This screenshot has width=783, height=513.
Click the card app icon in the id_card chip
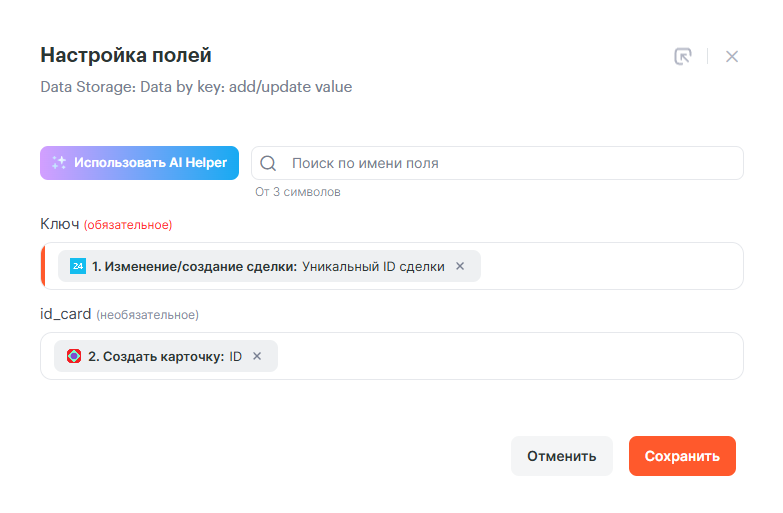pyautogui.click(x=74, y=356)
